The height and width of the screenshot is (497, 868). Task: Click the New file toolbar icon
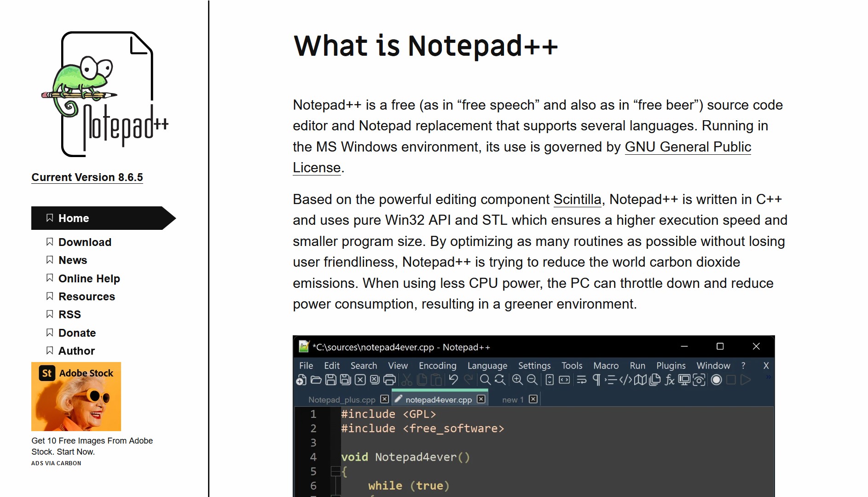pyautogui.click(x=301, y=380)
